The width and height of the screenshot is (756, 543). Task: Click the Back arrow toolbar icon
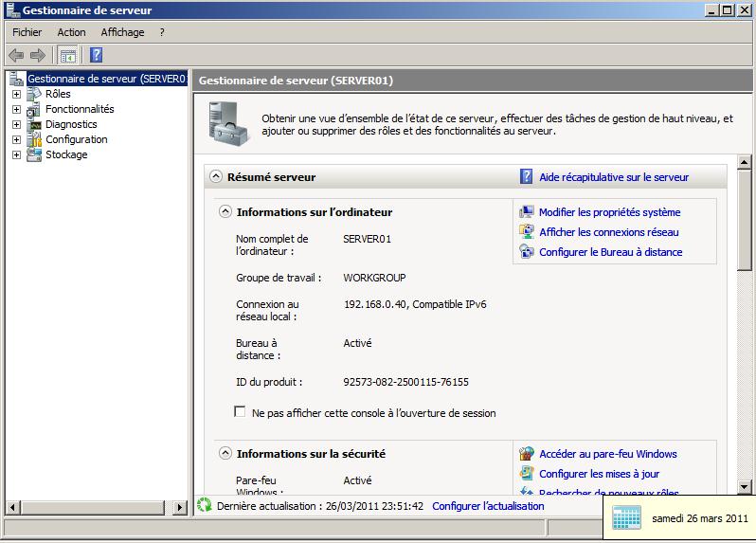[x=16, y=56]
